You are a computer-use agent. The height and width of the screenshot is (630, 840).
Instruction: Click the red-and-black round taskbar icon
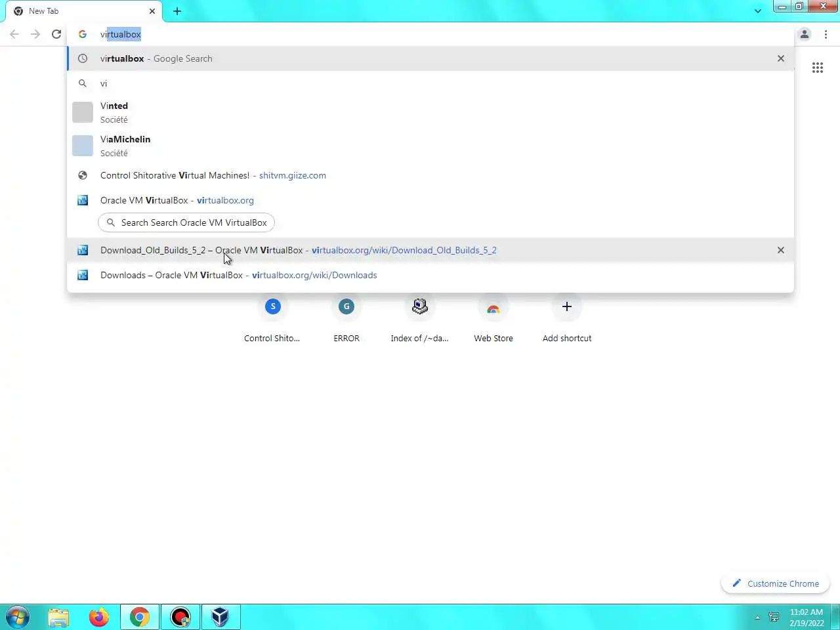[x=180, y=617]
